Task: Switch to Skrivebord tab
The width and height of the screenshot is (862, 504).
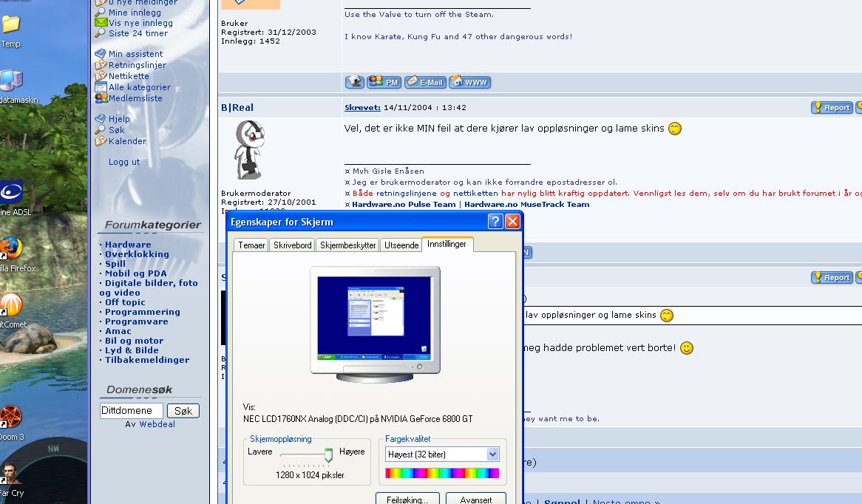Action: 293,245
